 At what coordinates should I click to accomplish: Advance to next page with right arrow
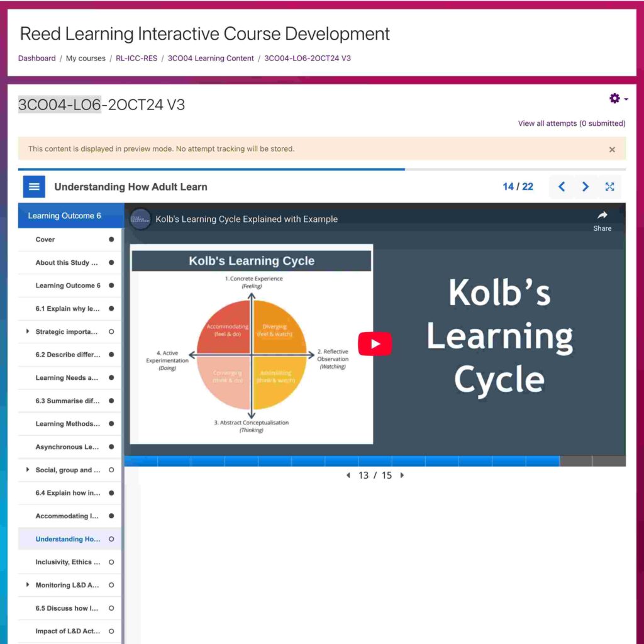click(586, 187)
